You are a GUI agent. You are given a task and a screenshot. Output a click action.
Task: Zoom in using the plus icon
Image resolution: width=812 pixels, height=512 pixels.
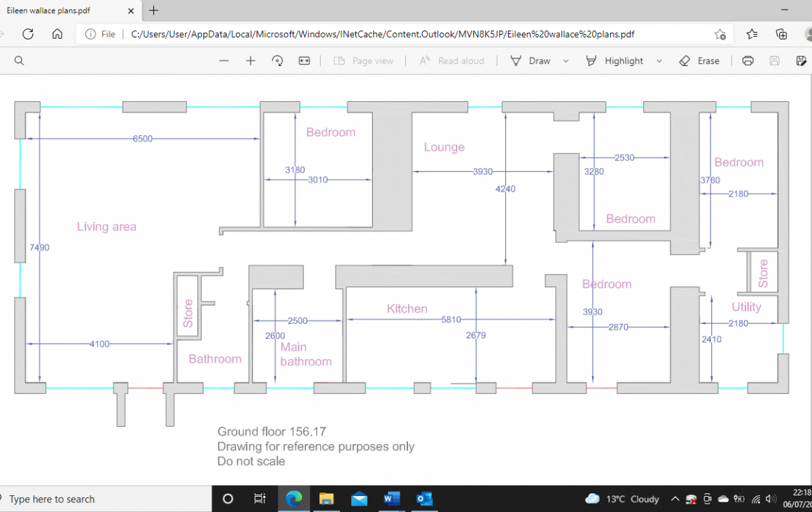tap(251, 61)
